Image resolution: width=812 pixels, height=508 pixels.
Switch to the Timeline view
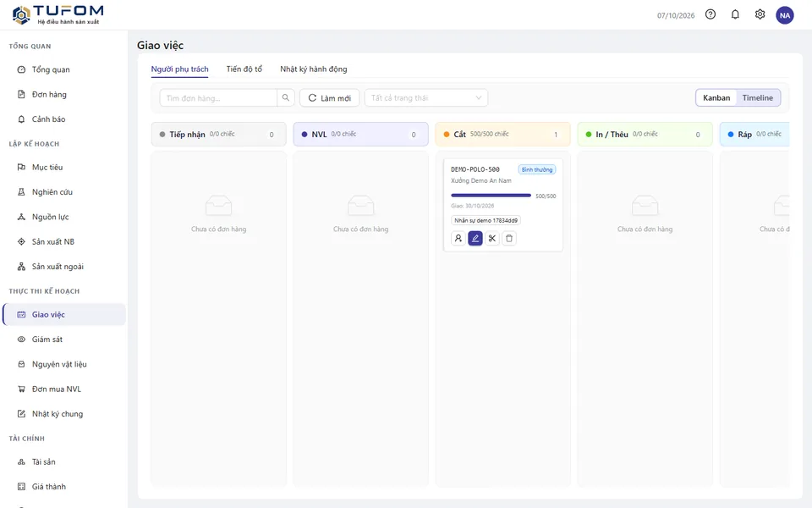[758, 97]
